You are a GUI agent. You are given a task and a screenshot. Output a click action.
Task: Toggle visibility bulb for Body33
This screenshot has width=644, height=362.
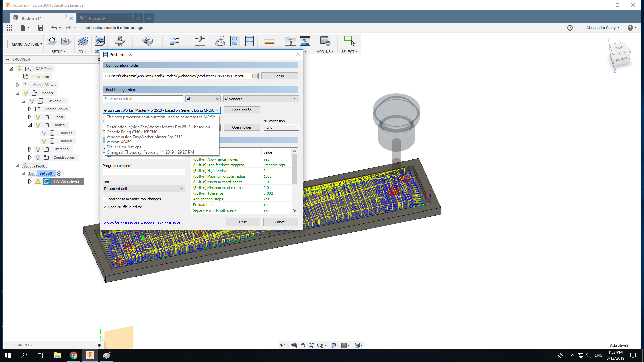44,133
